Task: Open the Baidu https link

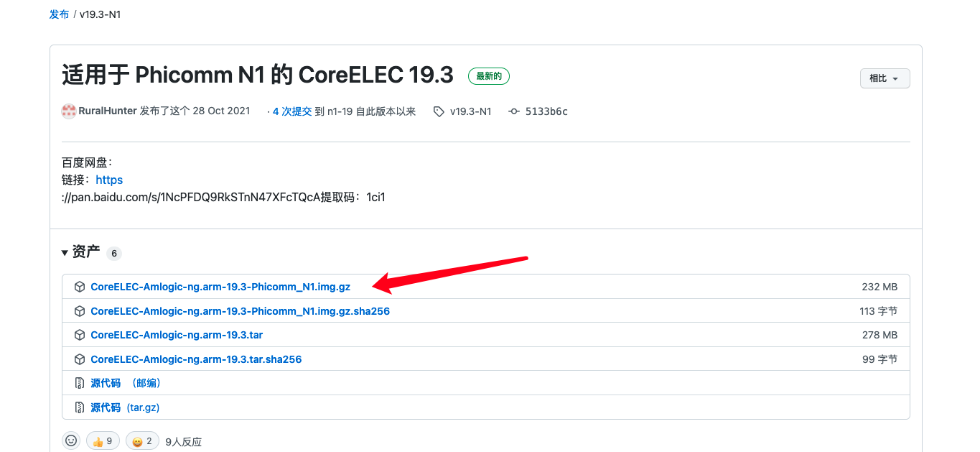Action: coord(109,180)
